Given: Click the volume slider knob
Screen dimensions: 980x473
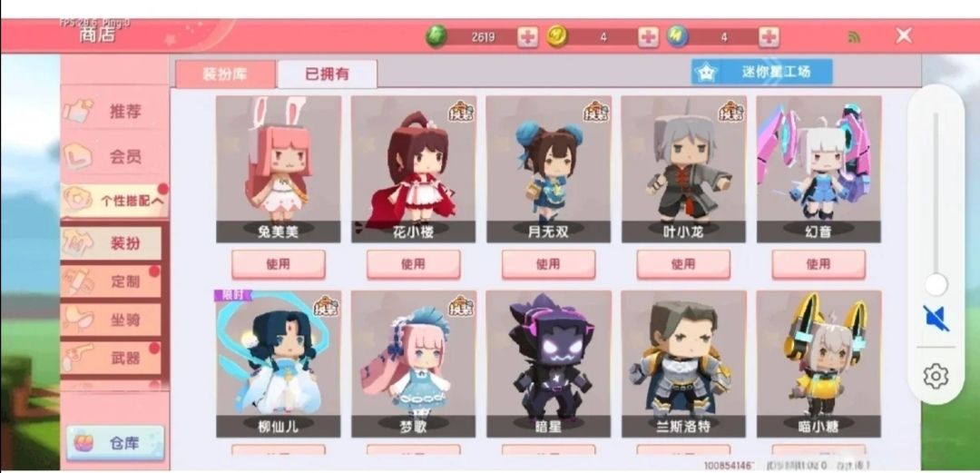Looking at the screenshot, I should pos(936,285).
